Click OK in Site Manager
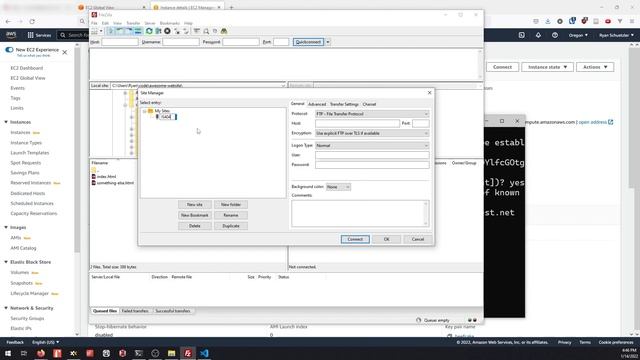 point(387,239)
